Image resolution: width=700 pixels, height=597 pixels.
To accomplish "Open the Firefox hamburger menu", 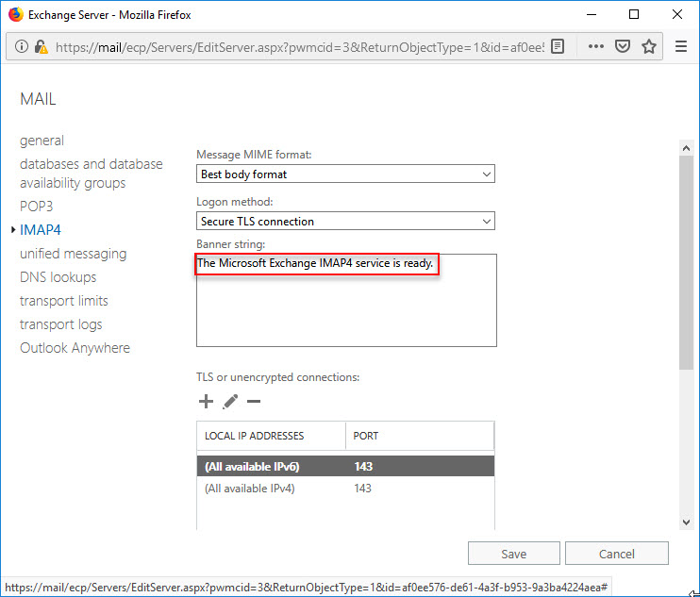I will pos(681,46).
